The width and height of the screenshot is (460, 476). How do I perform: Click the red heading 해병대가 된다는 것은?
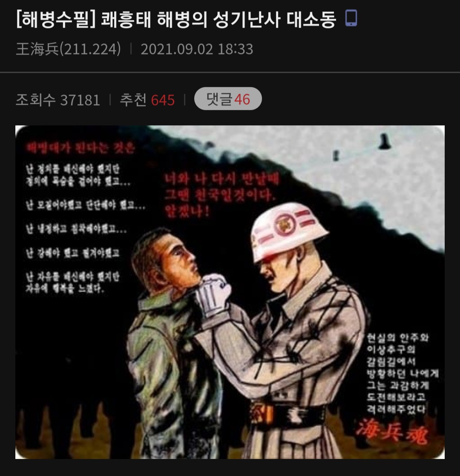tap(80, 147)
